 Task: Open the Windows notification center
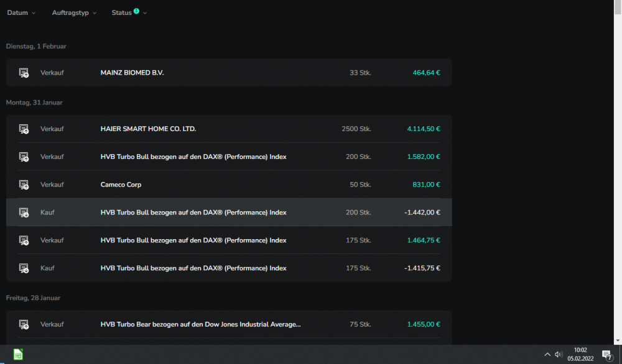coord(606,355)
